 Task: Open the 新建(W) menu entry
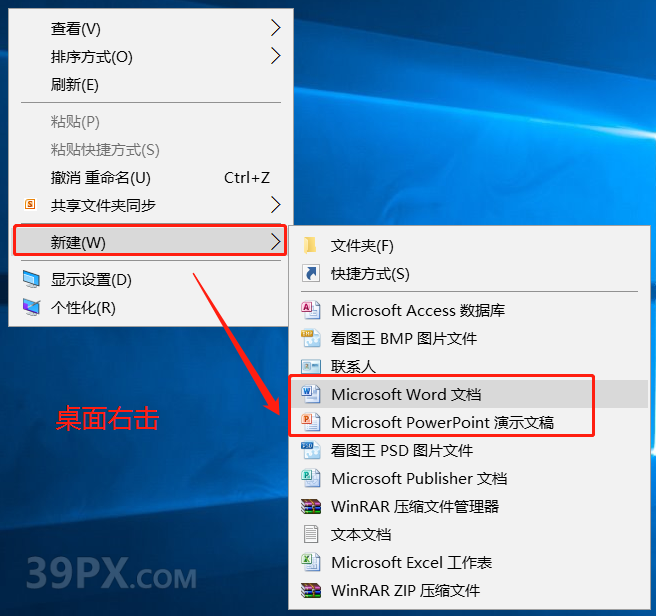point(151,241)
